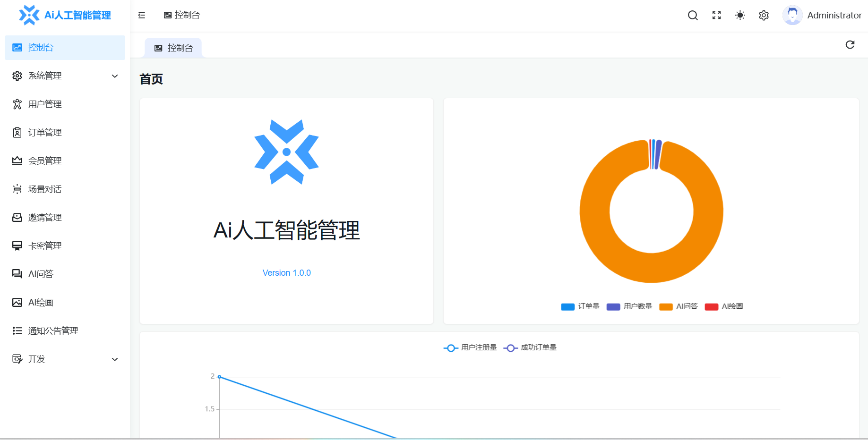Open the search panel in the top bar

693,15
